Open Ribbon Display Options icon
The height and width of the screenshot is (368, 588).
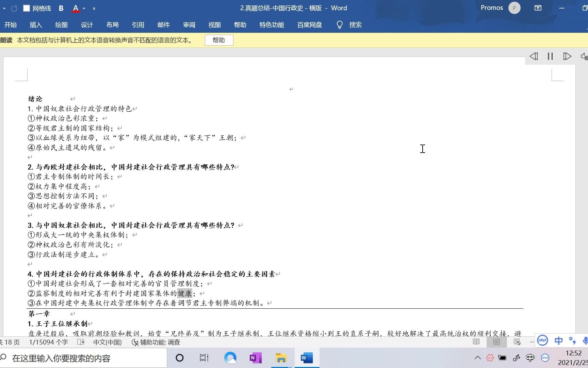point(538,8)
